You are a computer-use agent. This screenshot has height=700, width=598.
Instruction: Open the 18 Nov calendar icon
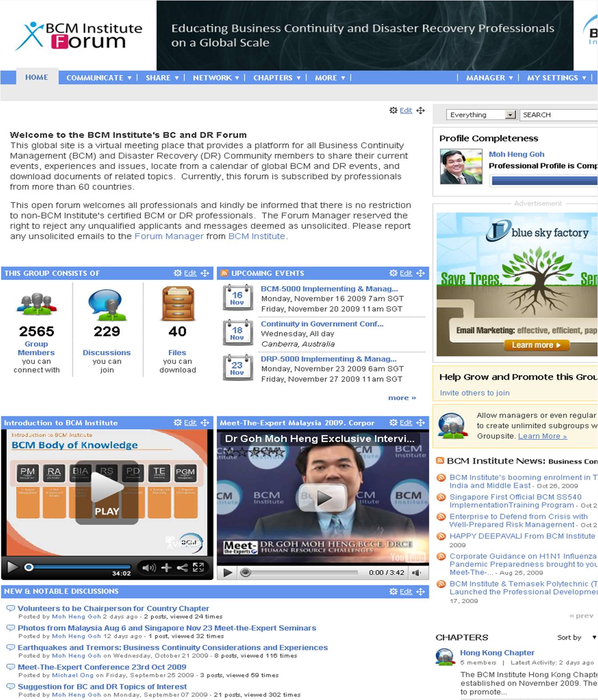(x=237, y=332)
